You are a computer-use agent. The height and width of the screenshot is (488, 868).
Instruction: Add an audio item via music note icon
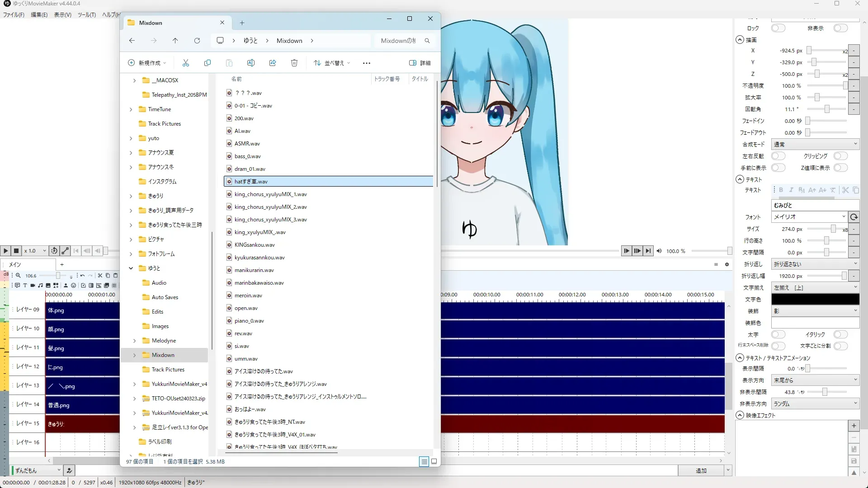41,286
